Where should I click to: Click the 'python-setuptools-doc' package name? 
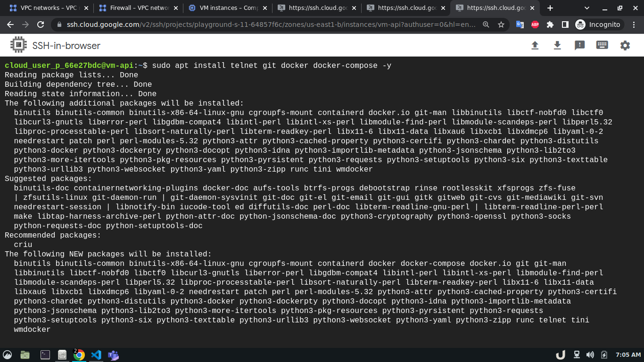(x=154, y=226)
